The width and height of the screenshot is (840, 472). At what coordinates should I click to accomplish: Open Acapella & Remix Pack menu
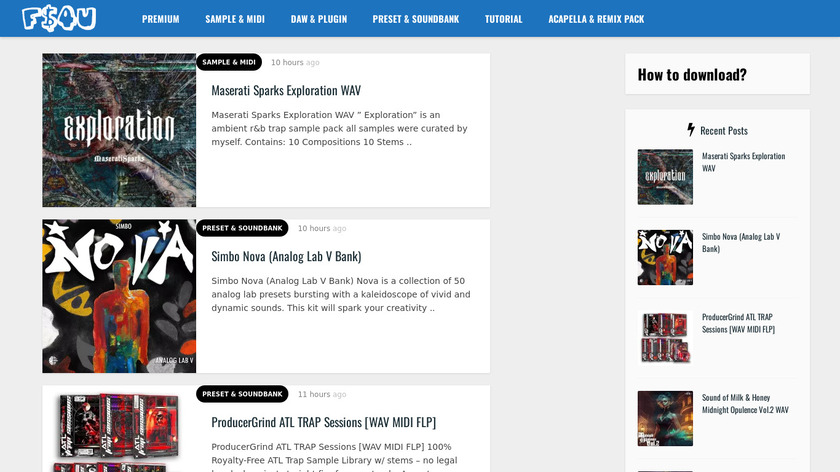click(x=596, y=19)
